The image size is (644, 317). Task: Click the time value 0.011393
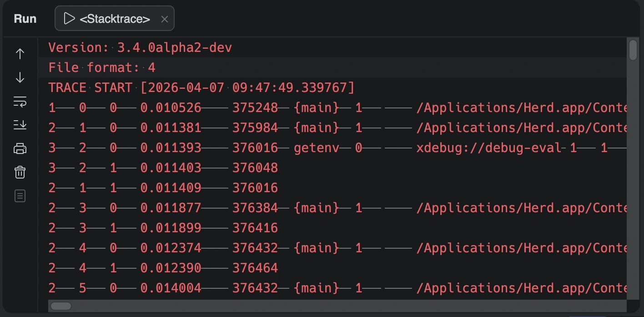coord(171,148)
